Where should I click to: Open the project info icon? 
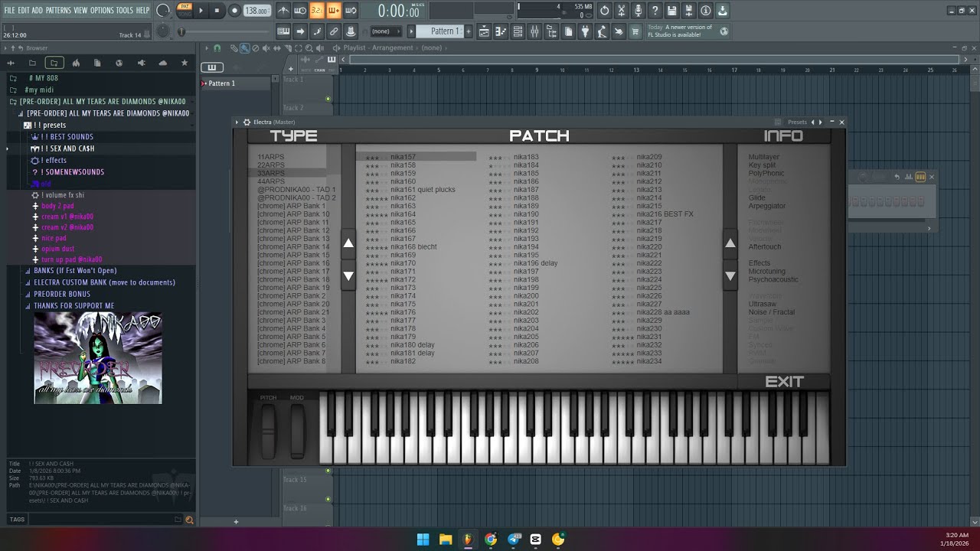coord(706,11)
